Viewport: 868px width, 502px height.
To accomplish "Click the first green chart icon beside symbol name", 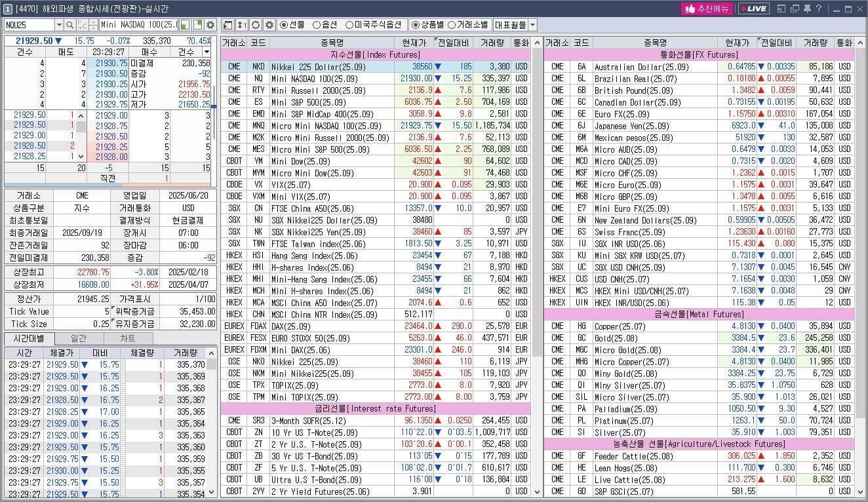I will pos(186,25).
